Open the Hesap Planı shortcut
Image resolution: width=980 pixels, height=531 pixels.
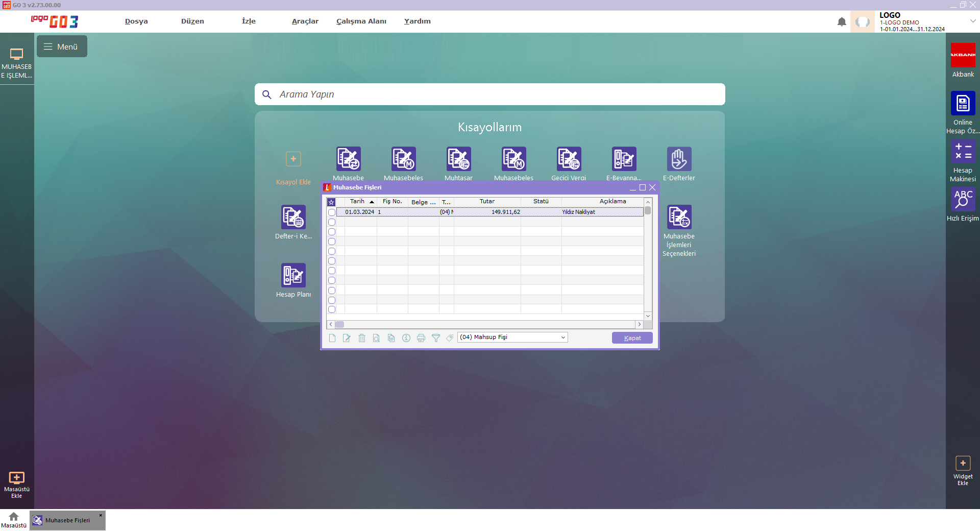pos(293,276)
